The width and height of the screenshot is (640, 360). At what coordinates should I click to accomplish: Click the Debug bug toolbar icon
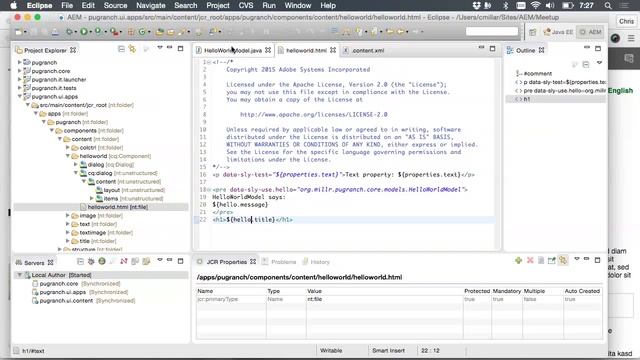[69, 31]
